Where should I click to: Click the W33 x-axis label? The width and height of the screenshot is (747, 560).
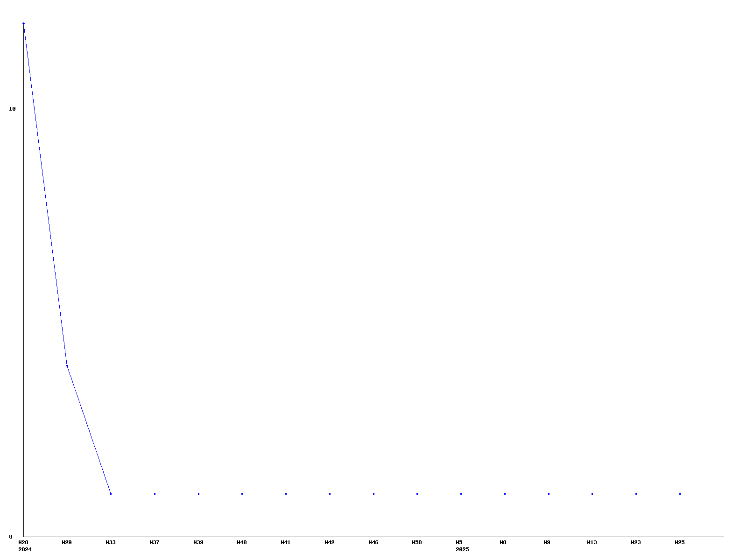click(x=111, y=542)
